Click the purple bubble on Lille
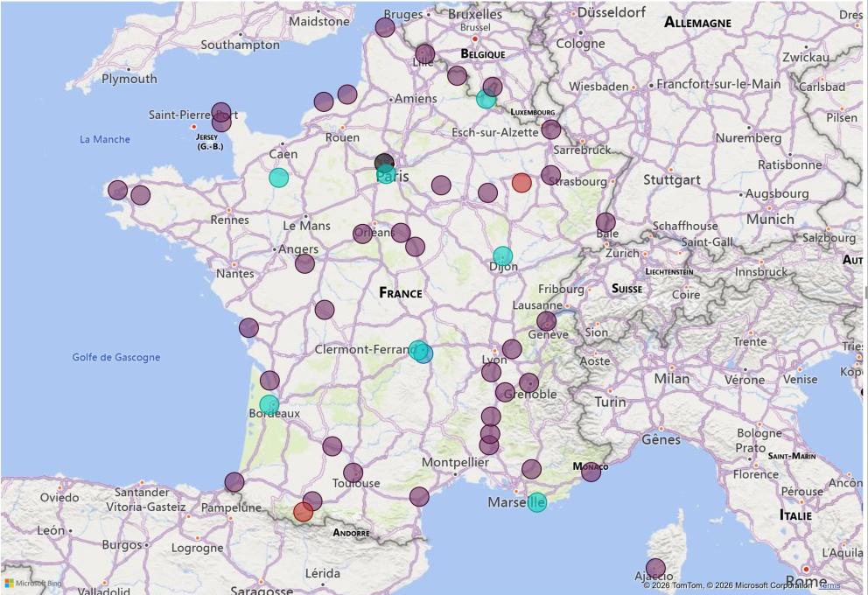 tap(425, 53)
